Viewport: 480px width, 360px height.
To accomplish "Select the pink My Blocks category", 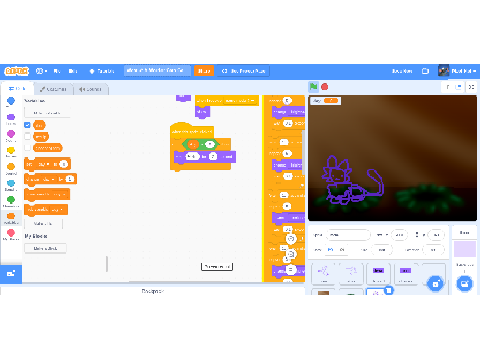I will pos(11,234).
